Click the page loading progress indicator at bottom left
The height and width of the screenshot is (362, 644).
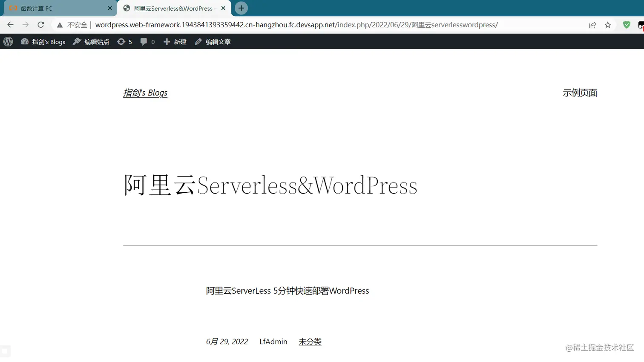pos(6,351)
